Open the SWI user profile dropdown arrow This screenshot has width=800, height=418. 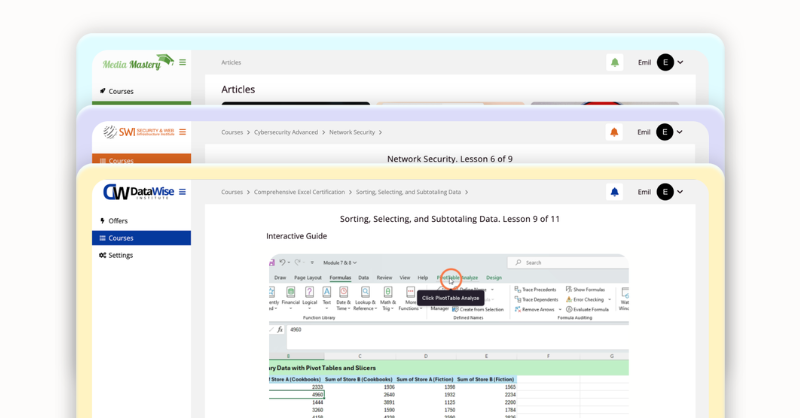pyautogui.click(x=681, y=132)
